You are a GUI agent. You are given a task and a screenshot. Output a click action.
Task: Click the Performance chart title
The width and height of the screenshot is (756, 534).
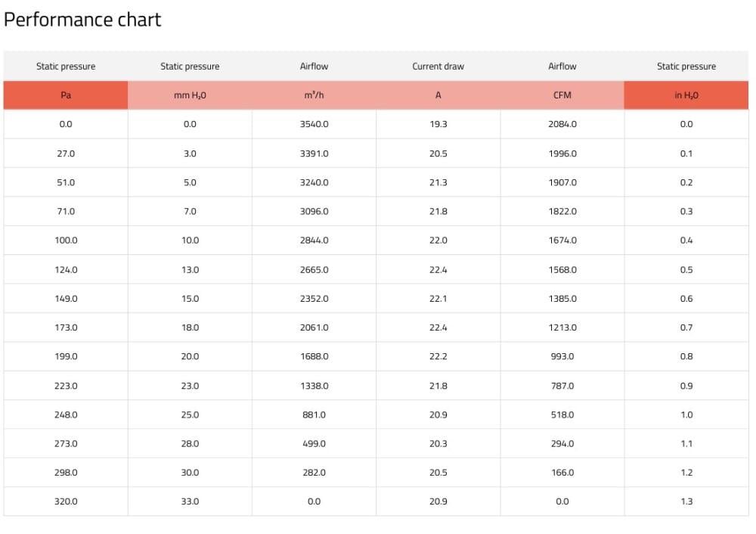(82, 20)
